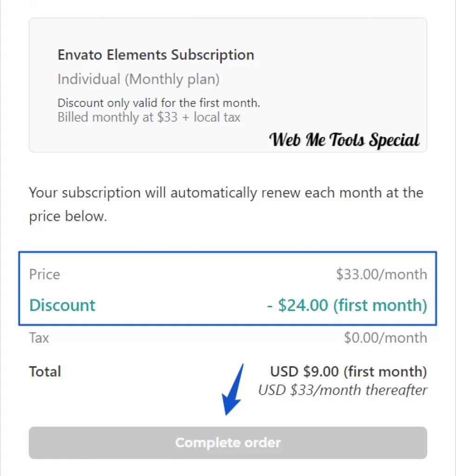Select the Billed monthly at $33 text

(x=149, y=117)
